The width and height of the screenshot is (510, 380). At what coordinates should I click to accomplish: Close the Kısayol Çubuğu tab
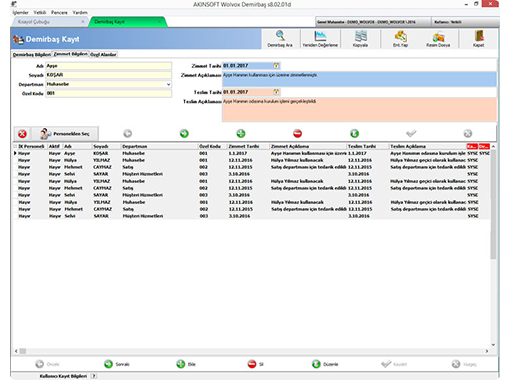tap(83, 22)
